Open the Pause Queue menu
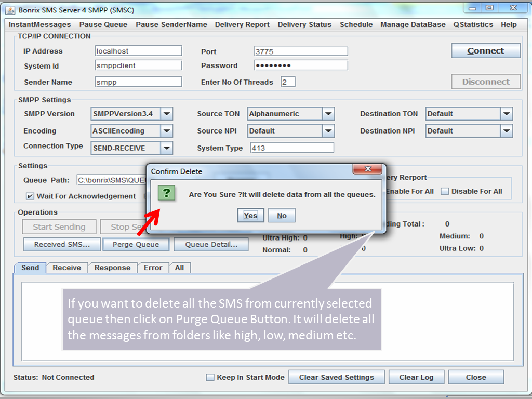 (103, 24)
